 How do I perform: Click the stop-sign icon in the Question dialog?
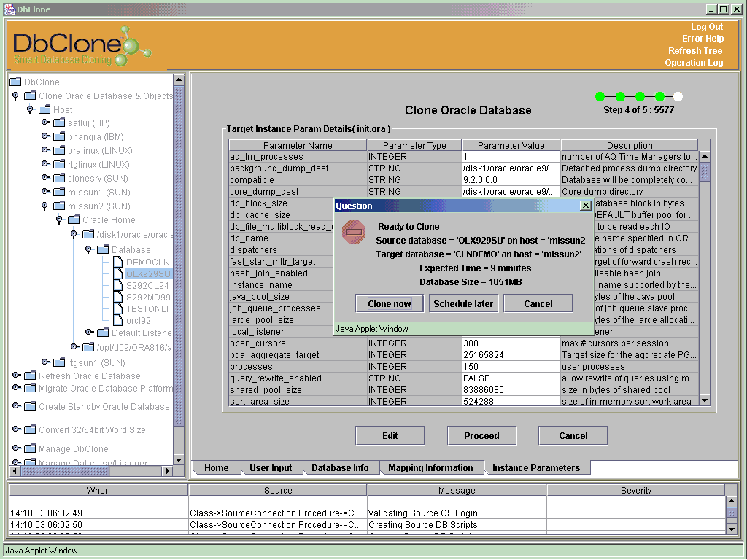tap(354, 232)
